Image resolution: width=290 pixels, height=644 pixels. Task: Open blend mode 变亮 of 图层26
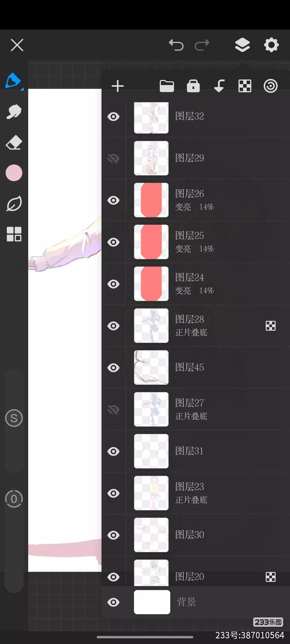coord(183,207)
